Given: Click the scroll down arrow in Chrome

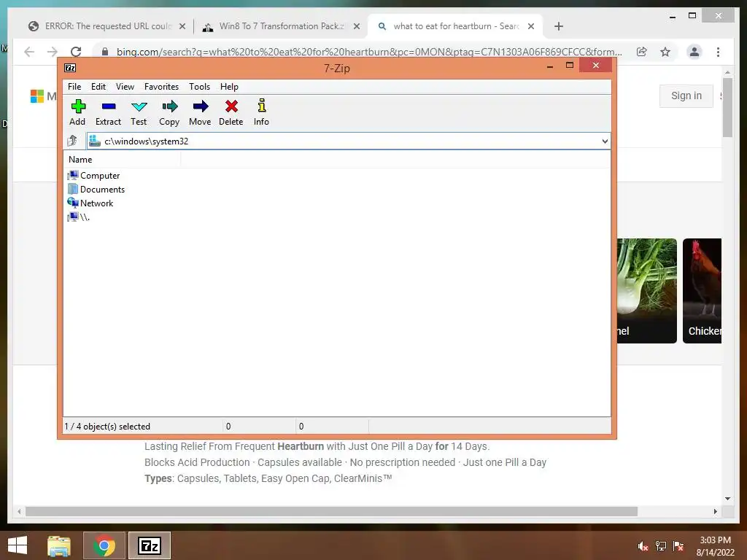Looking at the screenshot, I should pyautogui.click(x=727, y=499).
